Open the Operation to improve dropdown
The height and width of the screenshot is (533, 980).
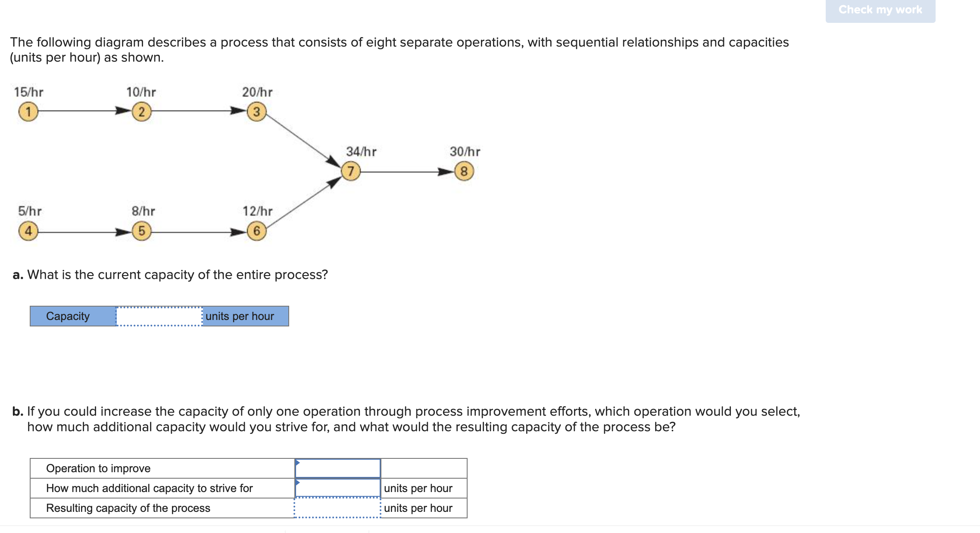tap(337, 468)
